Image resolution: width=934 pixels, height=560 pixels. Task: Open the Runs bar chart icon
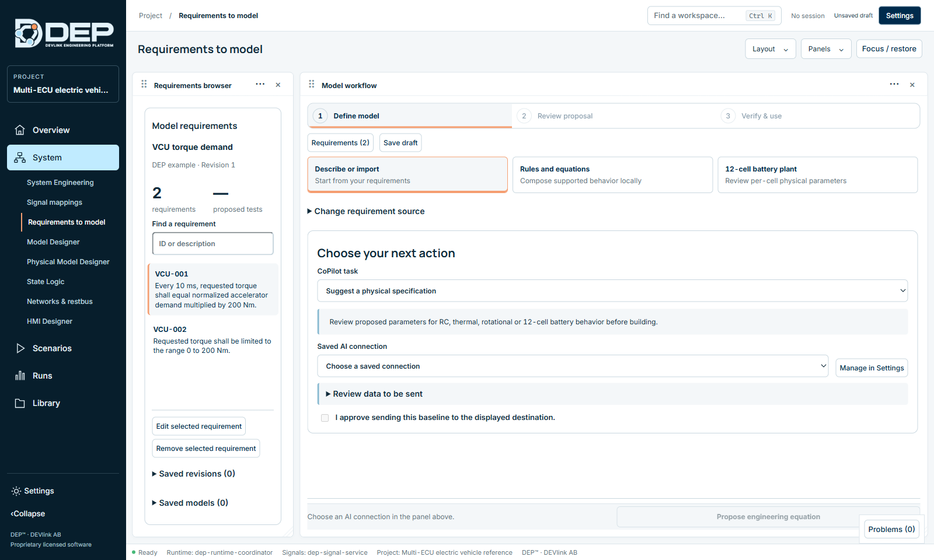20,376
